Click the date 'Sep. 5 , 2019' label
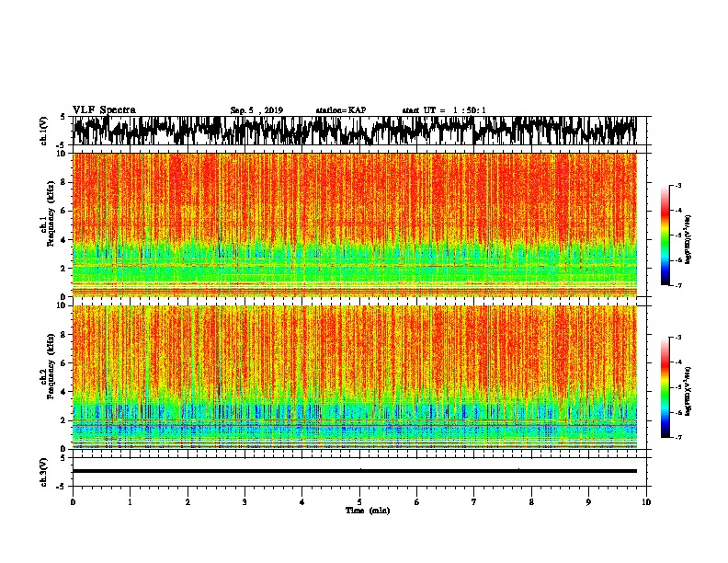This screenshot has height=563, width=728. tap(256, 110)
